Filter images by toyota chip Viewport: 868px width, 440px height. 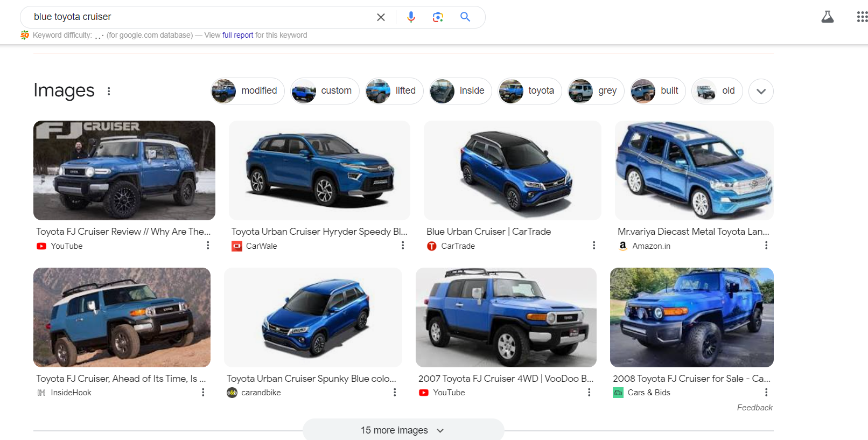(x=530, y=91)
